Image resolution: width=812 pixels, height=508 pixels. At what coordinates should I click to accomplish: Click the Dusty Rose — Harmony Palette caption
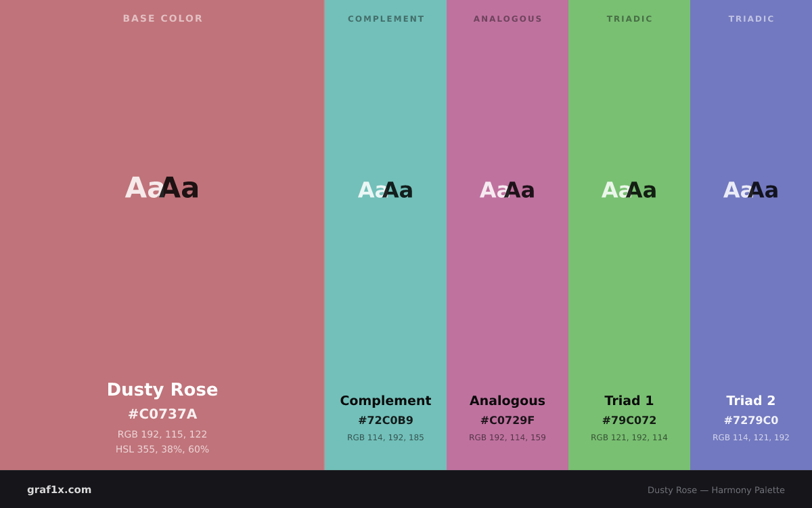[x=716, y=490]
